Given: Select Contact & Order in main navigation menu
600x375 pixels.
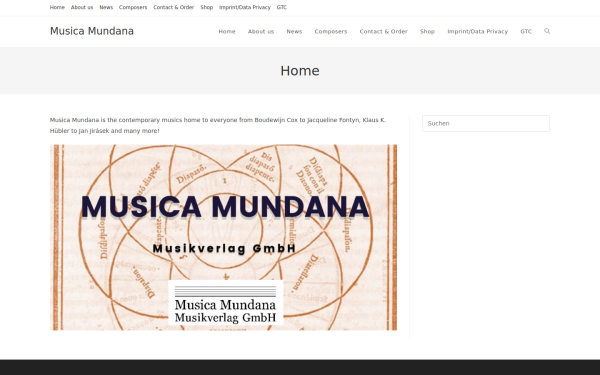Looking at the screenshot, I should click(x=383, y=31).
